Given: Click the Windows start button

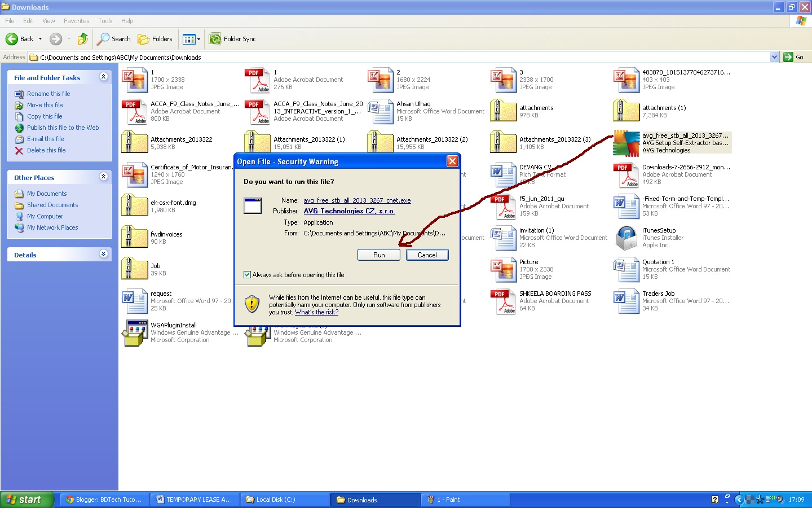Looking at the screenshot, I should click(x=27, y=500).
